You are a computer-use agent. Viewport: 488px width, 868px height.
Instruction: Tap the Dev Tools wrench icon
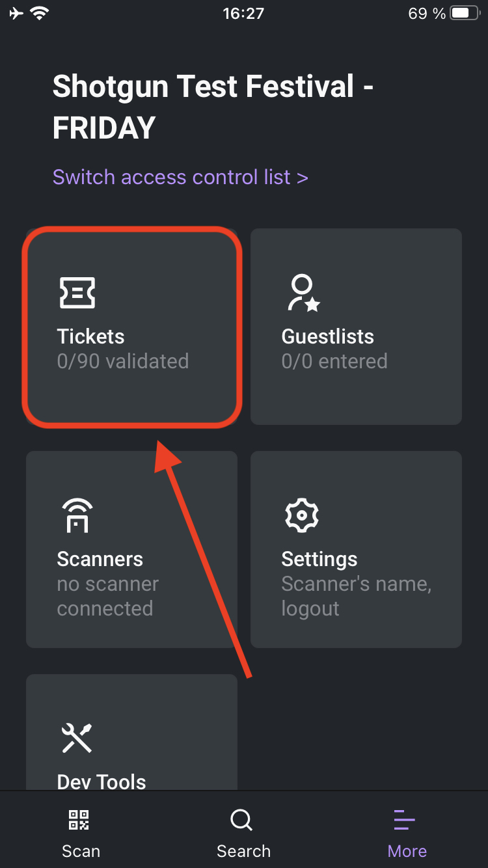pos(77,738)
